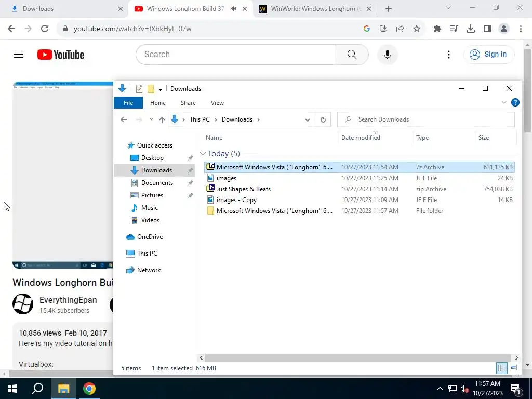Open Chrome's three-dot menu
The width and height of the screenshot is (532, 399).
click(521, 29)
